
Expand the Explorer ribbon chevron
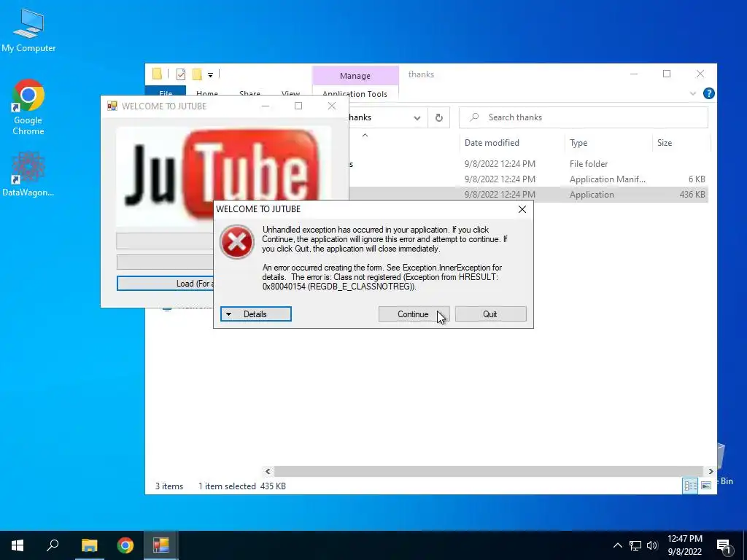coord(693,93)
